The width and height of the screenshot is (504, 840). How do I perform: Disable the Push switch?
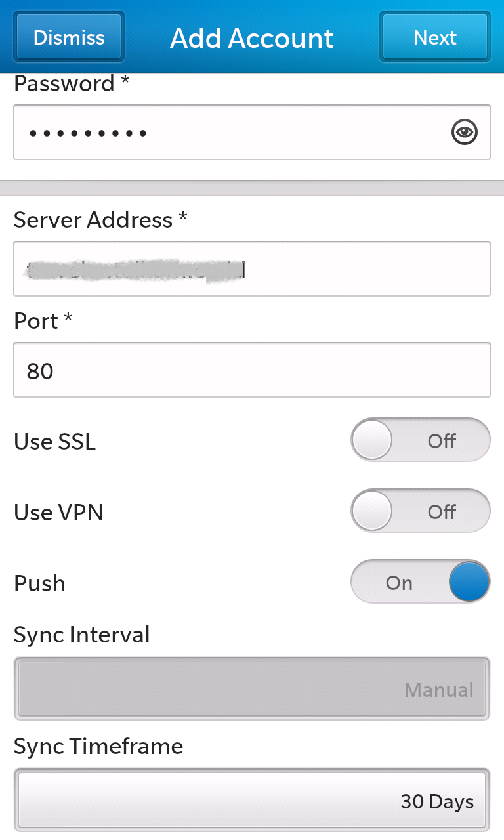[x=421, y=582]
